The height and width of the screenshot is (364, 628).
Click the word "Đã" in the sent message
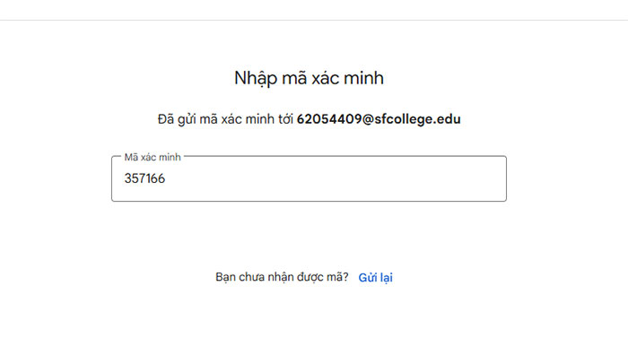click(166, 119)
